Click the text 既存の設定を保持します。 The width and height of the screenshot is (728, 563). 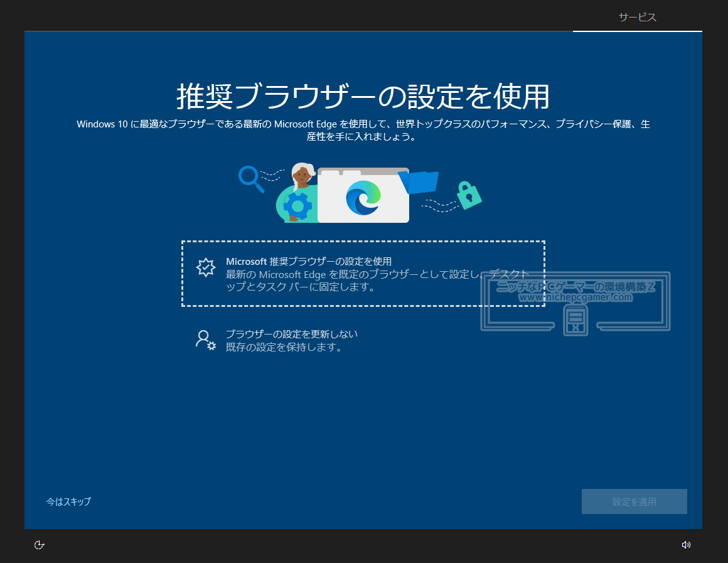click(284, 347)
